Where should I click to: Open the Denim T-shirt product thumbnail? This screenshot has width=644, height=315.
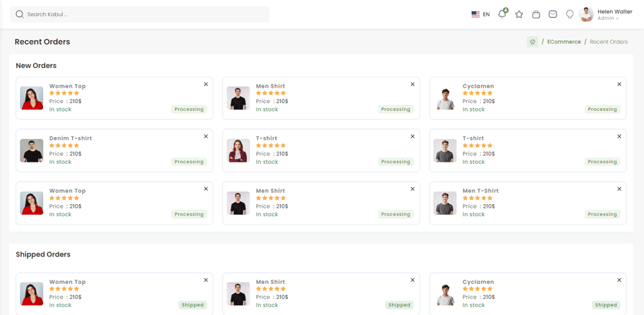point(32,150)
